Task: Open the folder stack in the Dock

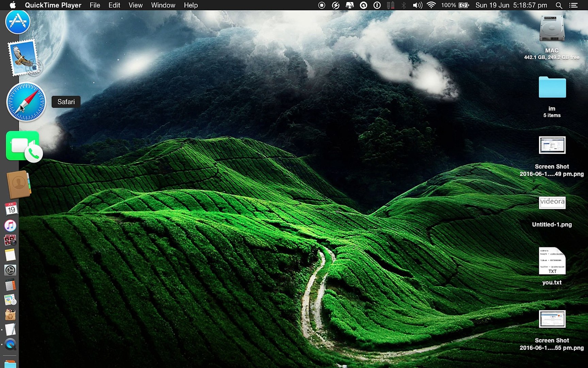Action: (10, 364)
